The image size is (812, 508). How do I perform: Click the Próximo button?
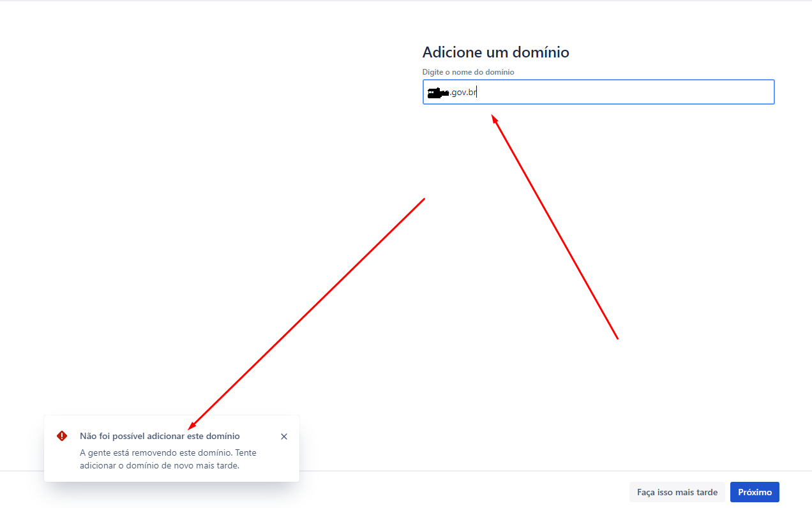coord(755,492)
